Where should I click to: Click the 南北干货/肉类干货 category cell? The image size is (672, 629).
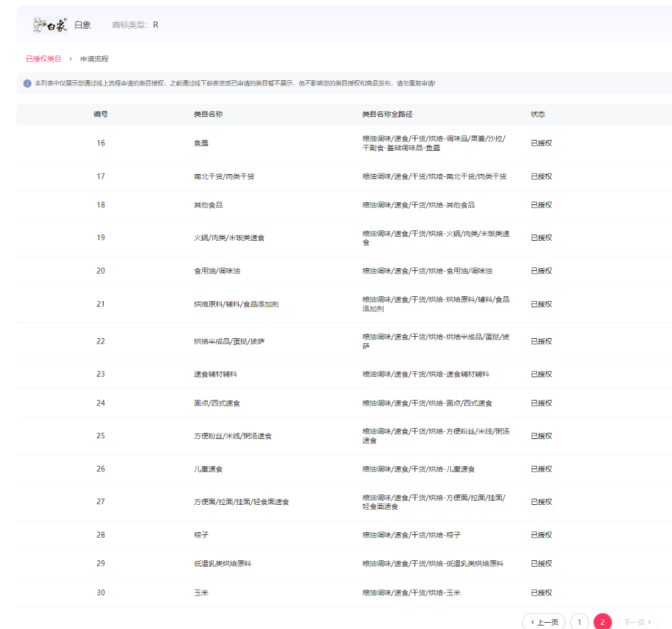(224, 176)
